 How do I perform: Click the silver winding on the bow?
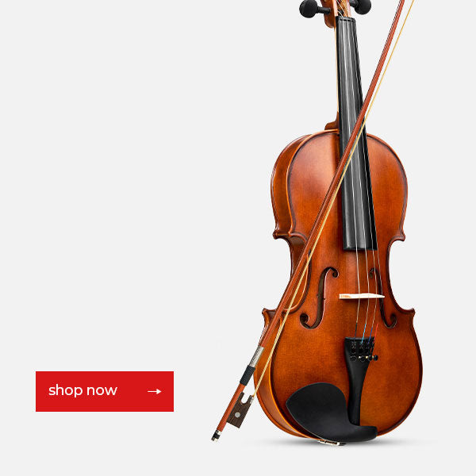tap(256, 355)
